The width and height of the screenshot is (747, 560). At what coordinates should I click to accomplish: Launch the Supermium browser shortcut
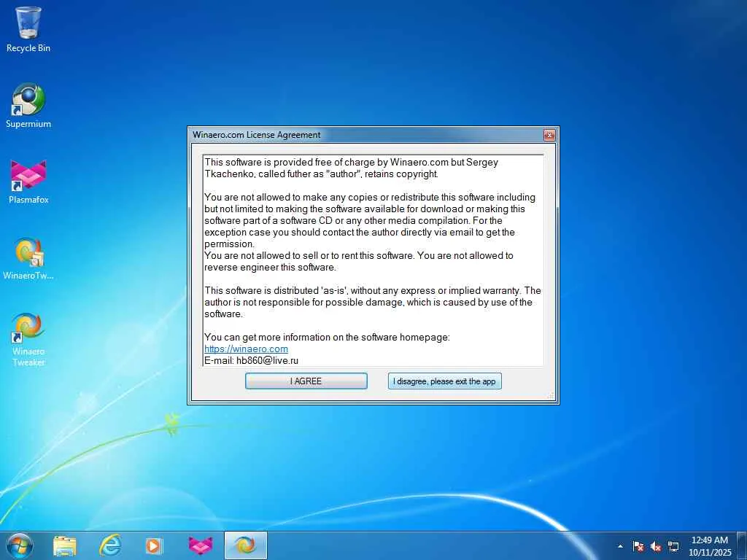coord(28,106)
